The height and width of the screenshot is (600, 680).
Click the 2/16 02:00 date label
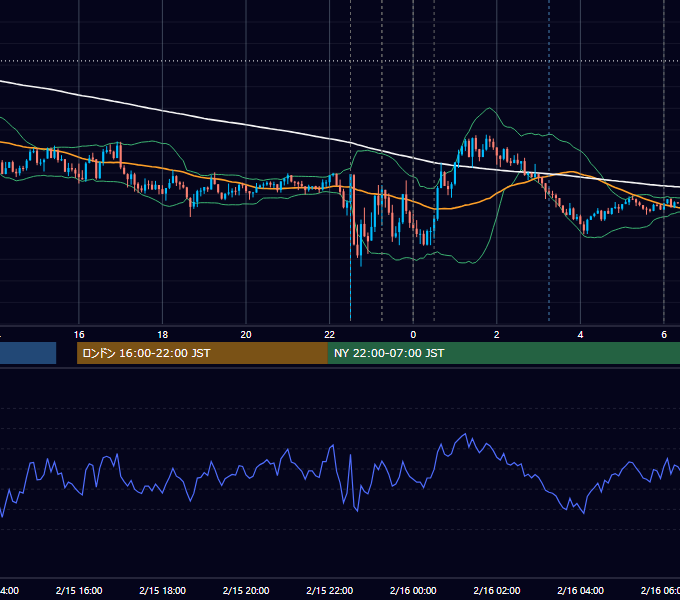point(497,590)
